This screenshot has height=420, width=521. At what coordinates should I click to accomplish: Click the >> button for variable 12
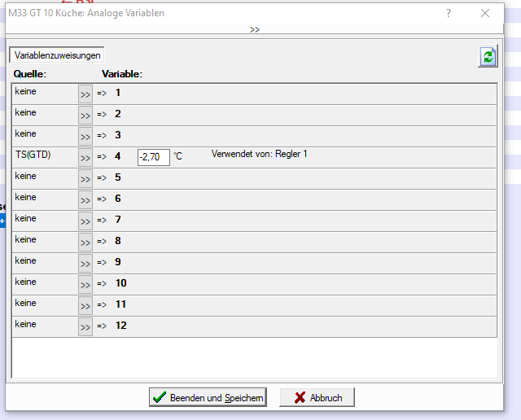click(x=85, y=326)
